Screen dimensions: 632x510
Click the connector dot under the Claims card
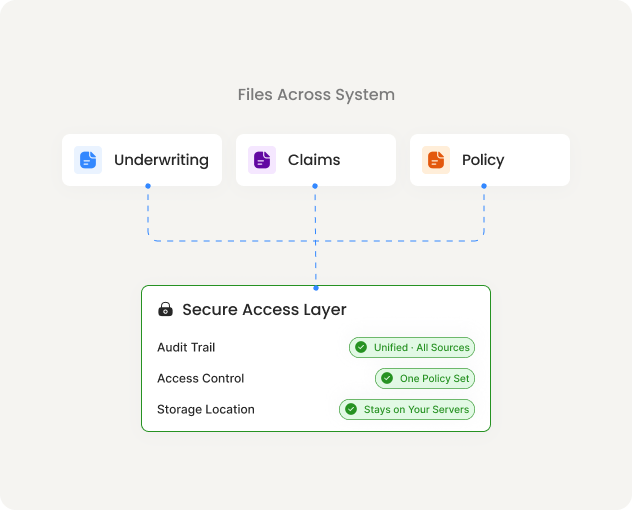click(316, 186)
